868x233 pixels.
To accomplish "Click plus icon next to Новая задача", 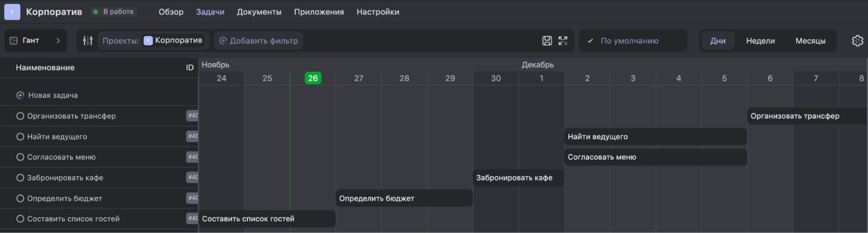I will (20, 95).
